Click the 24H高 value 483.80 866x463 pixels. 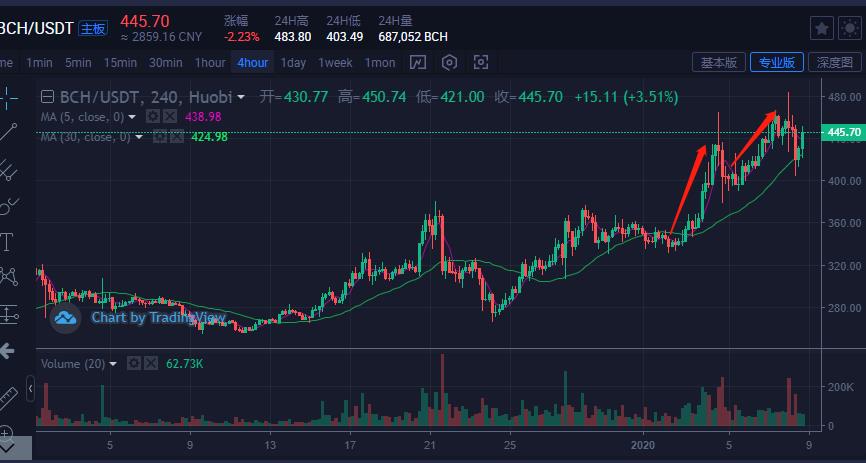click(293, 37)
